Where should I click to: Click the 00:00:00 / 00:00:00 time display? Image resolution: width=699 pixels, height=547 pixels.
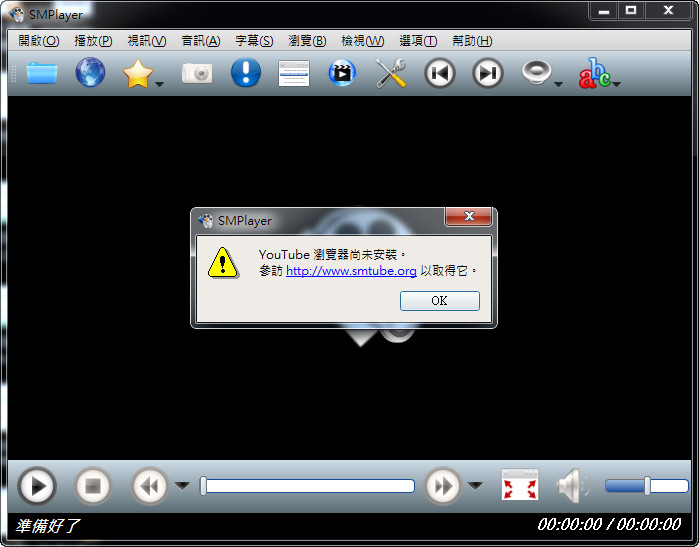pos(609,524)
